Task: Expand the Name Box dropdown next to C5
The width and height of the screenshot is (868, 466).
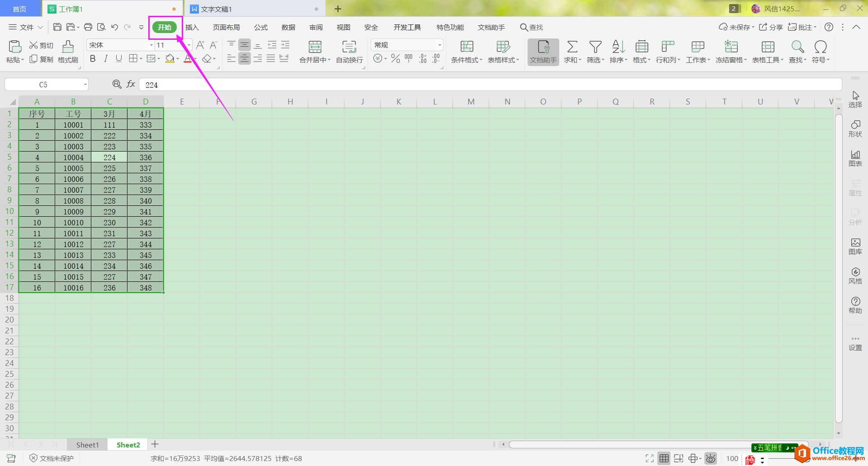Action: pos(85,85)
